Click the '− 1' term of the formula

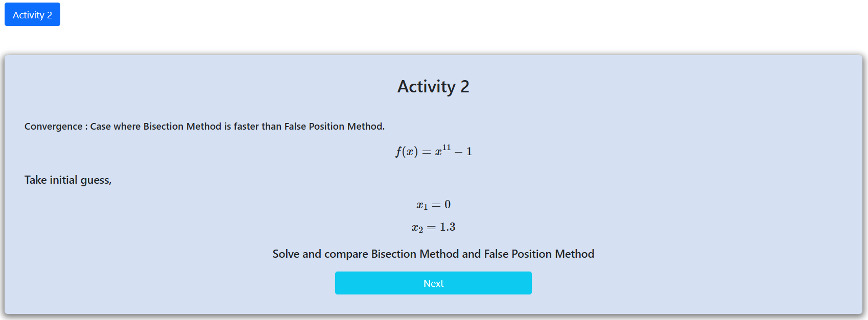tap(463, 152)
